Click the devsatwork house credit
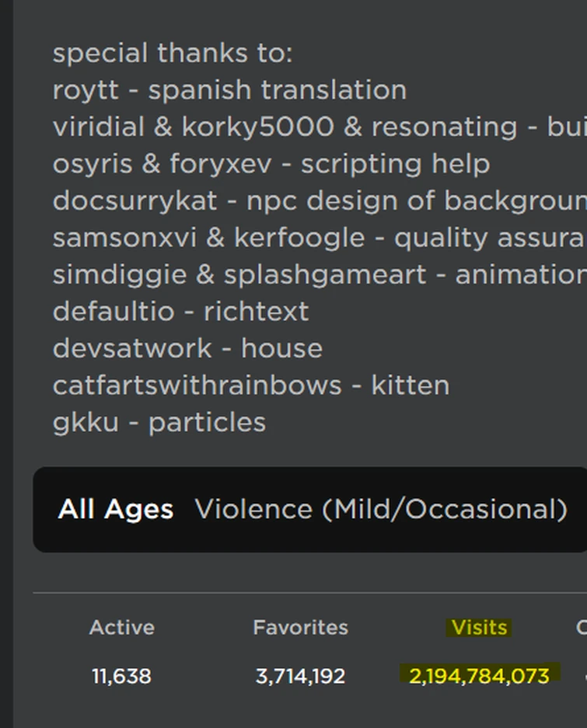This screenshot has width=587, height=728. (x=187, y=348)
